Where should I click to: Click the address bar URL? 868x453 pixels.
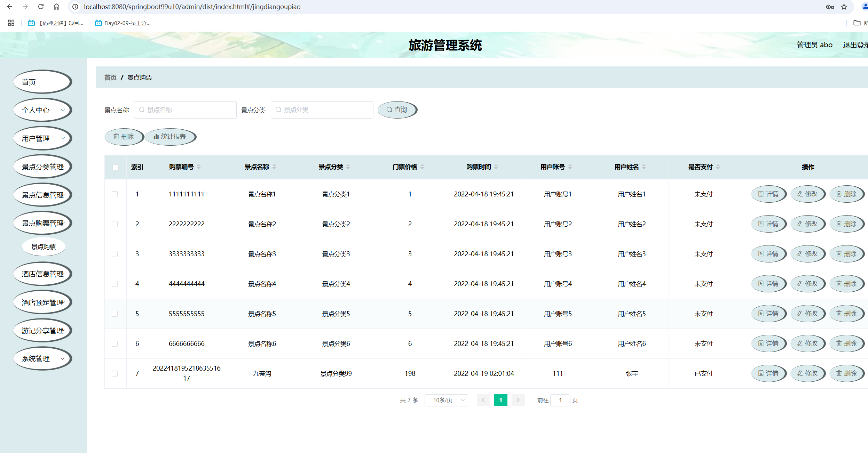192,7
